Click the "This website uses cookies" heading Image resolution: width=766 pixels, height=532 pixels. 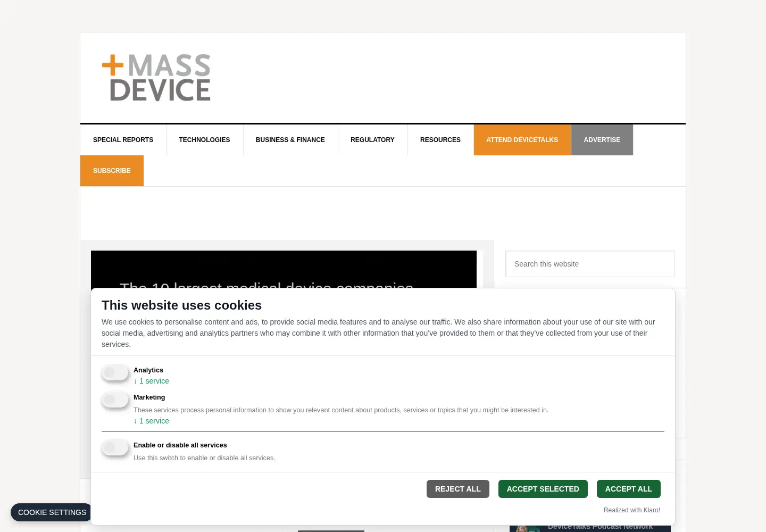click(x=182, y=305)
